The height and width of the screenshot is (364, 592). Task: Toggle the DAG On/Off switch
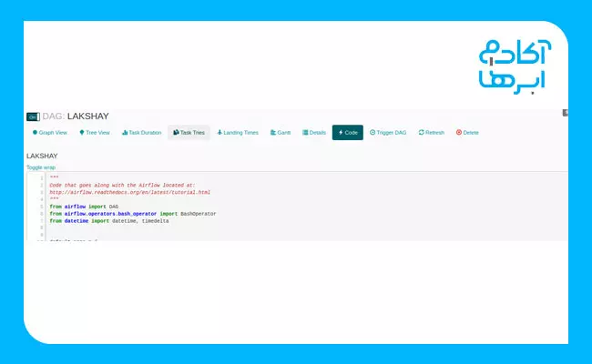click(33, 116)
